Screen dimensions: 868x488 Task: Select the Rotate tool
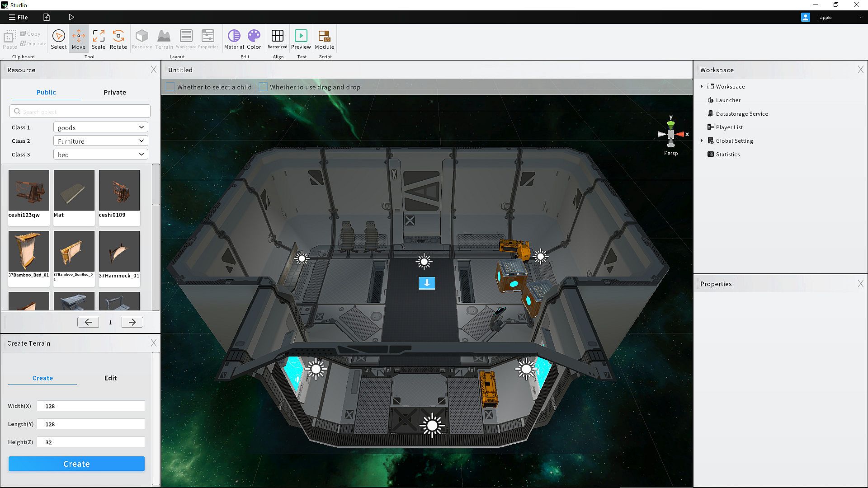pyautogui.click(x=118, y=39)
